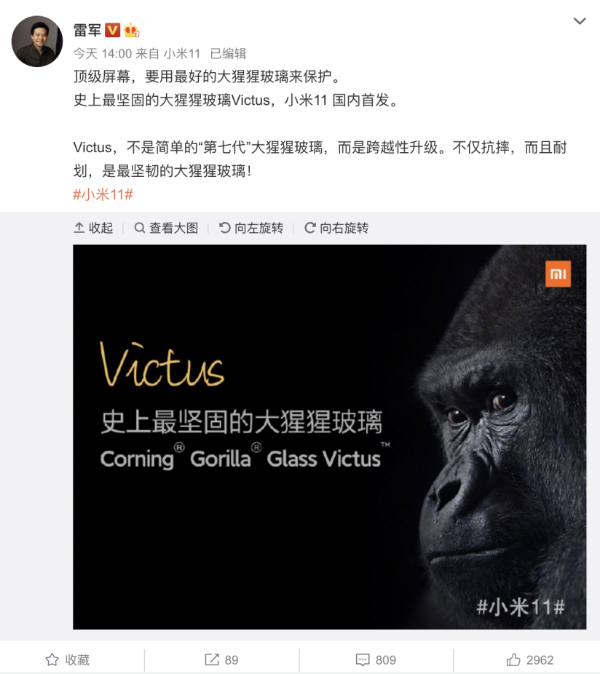Image resolution: width=600 pixels, height=674 pixels.
Task: Click the magnifier icon beside 查看大图
Action: pos(139,228)
